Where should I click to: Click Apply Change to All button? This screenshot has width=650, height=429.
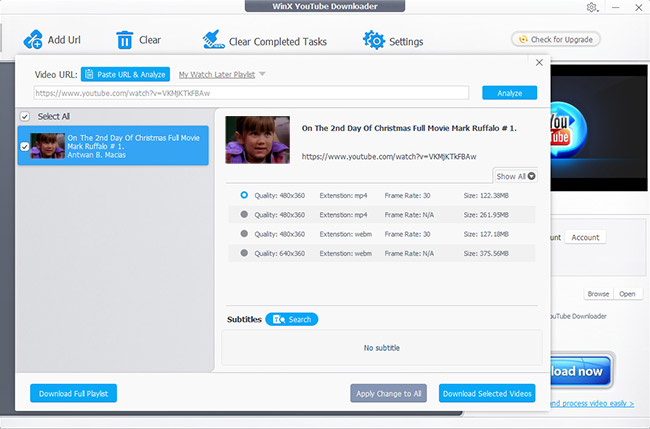[388, 393]
